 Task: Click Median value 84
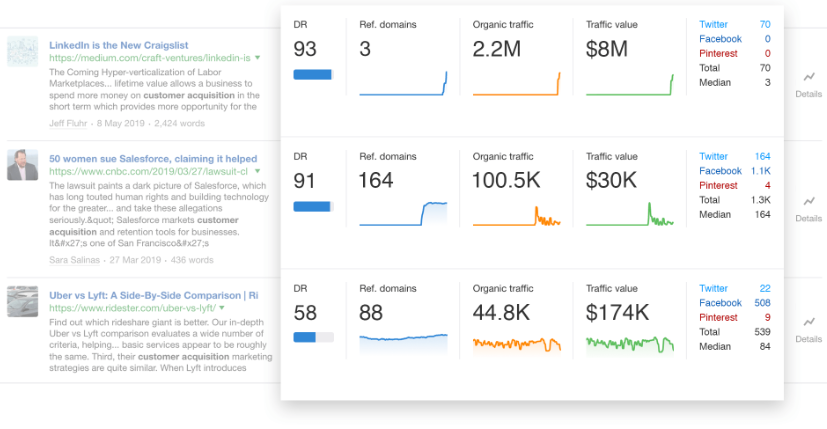coord(765,347)
